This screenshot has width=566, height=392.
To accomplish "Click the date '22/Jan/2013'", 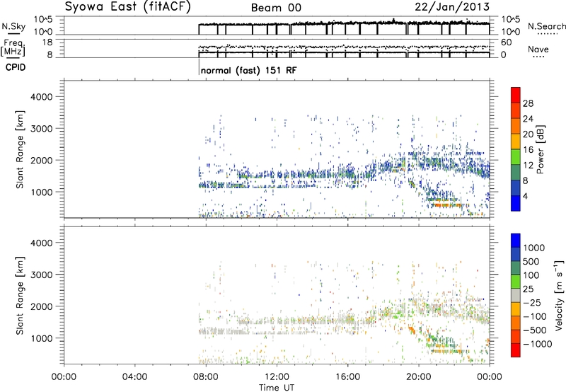I will click(x=452, y=7).
